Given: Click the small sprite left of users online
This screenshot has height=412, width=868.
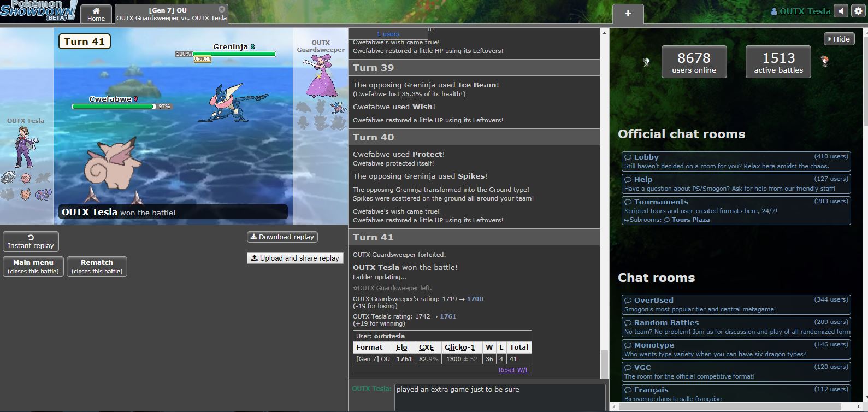Looking at the screenshot, I should [647, 62].
